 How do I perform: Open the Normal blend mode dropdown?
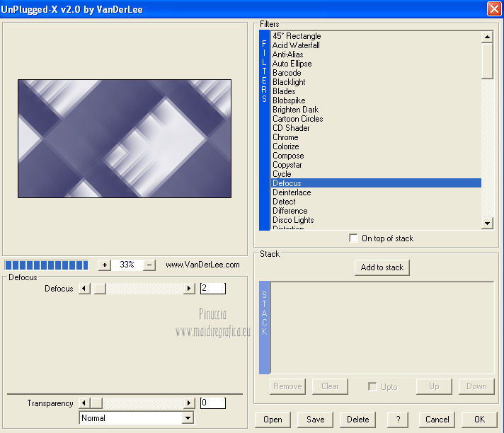pos(188,418)
